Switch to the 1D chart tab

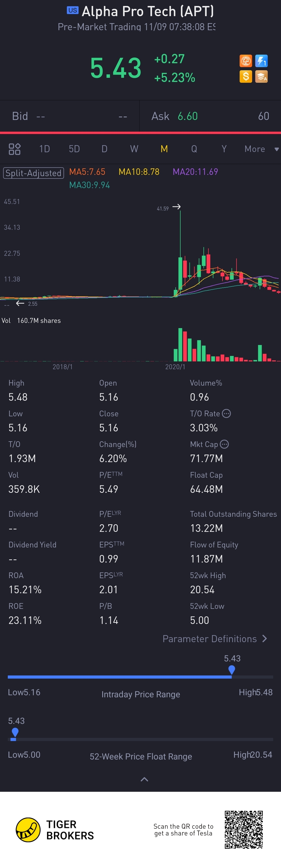click(x=44, y=149)
